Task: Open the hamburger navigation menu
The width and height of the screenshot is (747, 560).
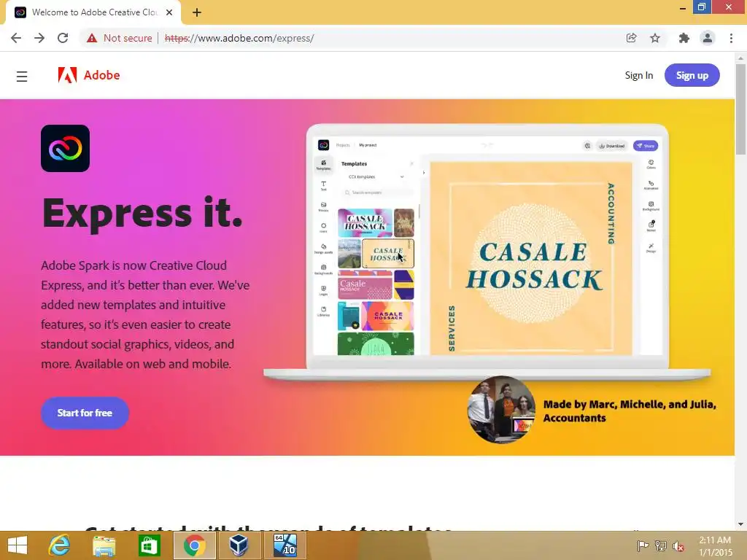Action: (x=22, y=76)
